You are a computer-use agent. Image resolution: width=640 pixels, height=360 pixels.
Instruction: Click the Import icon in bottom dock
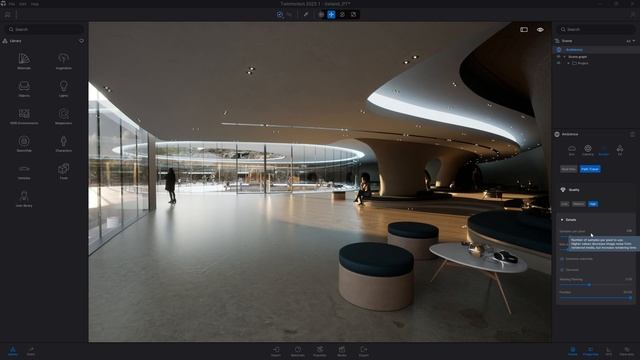click(x=276, y=351)
